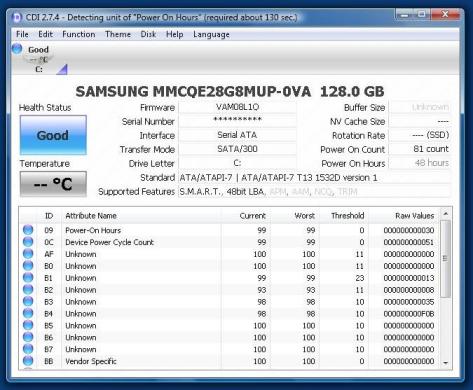Click status icon for 09 Power-On Hours
The image size is (473, 390).
click(28, 230)
